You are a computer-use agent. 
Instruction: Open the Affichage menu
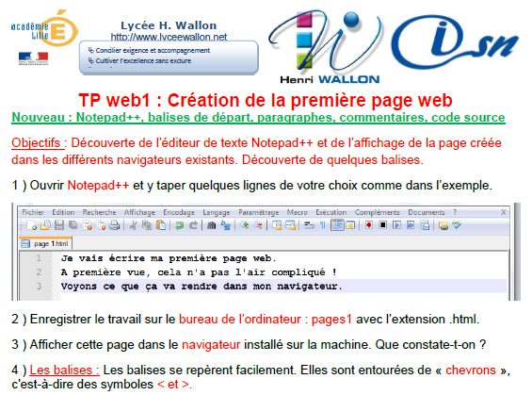[139, 212]
